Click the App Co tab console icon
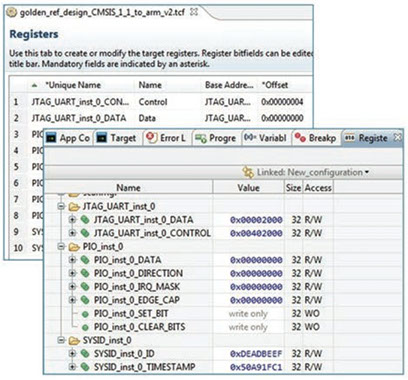 coord(52,137)
